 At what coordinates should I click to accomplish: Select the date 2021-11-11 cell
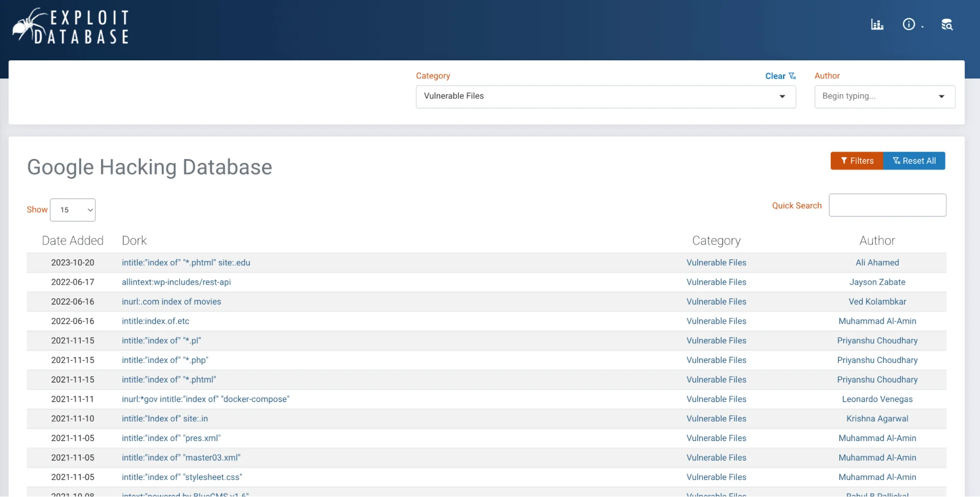pyautogui.click(x=73, y=399)
